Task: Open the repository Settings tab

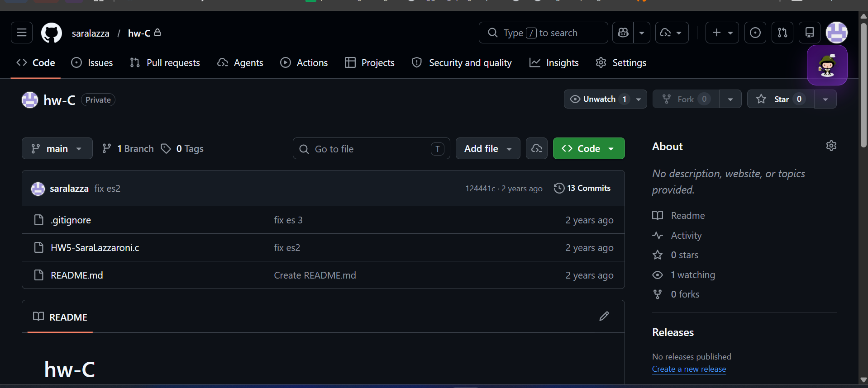Action: coord(621,63)
